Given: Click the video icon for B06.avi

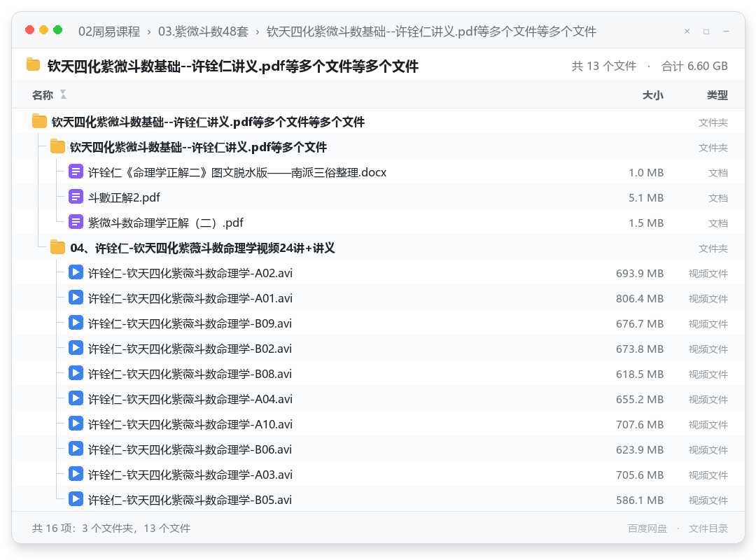Looking at the screenshot, I should coord(76,449).
